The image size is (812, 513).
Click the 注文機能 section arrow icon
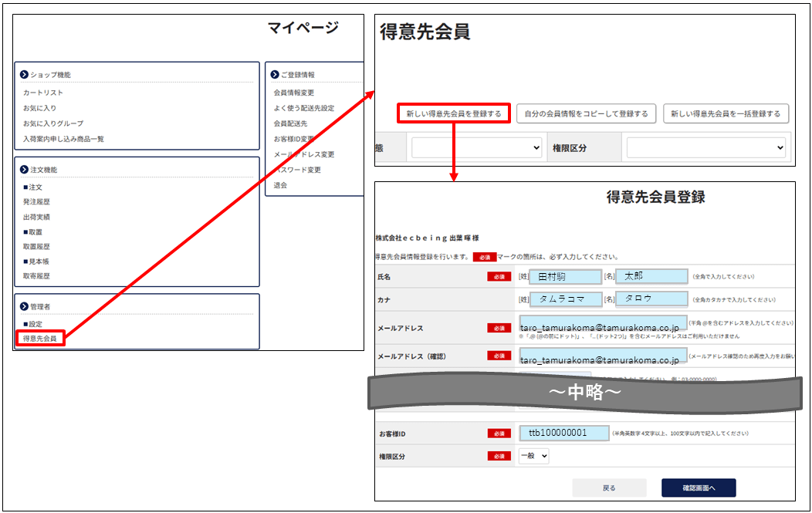(x=25, y=170)
